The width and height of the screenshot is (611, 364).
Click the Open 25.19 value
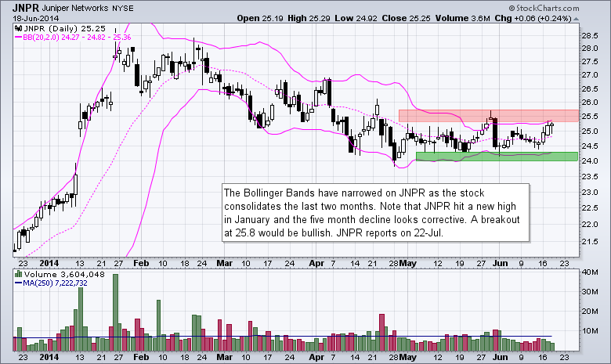coord(260,18)
